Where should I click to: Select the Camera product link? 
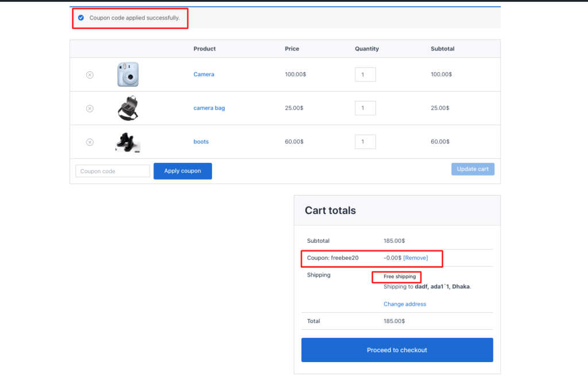point(204,74)
